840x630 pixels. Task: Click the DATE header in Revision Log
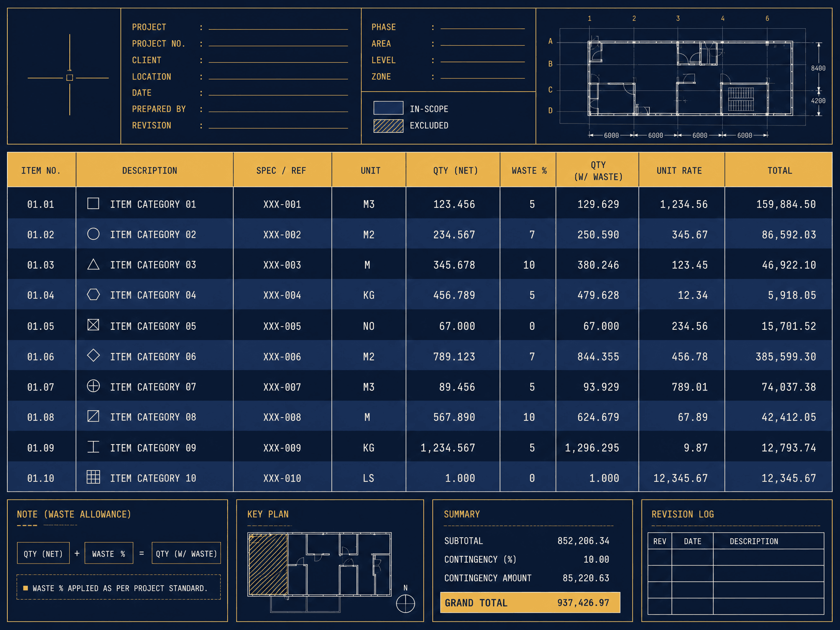(x=692, y=541)
